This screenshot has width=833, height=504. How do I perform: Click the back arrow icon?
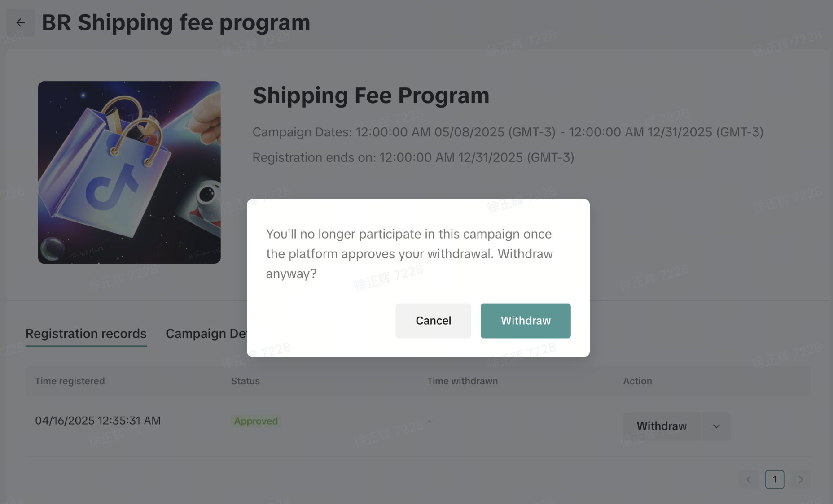coord(21,22)
